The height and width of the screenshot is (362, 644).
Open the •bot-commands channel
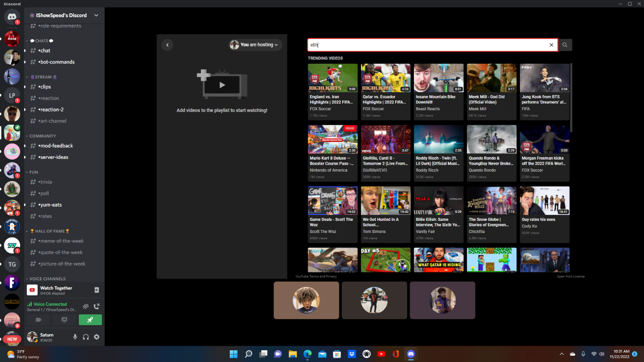tap(57, 62)
